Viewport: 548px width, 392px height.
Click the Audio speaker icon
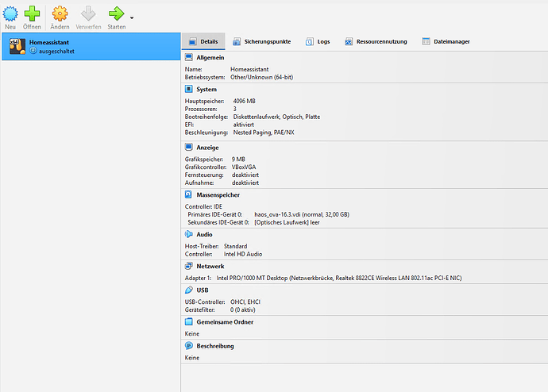tap(189, 234)
